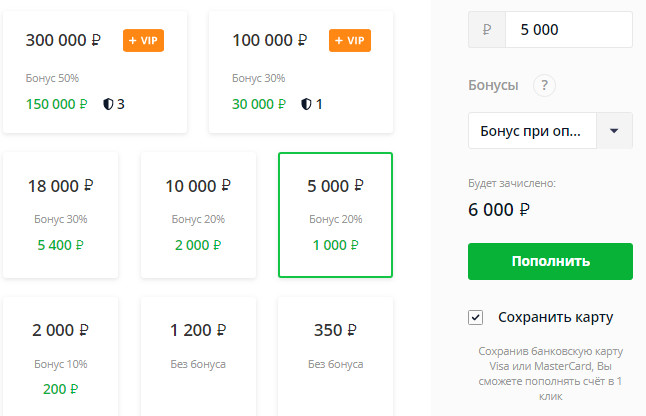Select the 2 000 ₽ package
Screen dimensions: 646x416
(x=61, y=357)
